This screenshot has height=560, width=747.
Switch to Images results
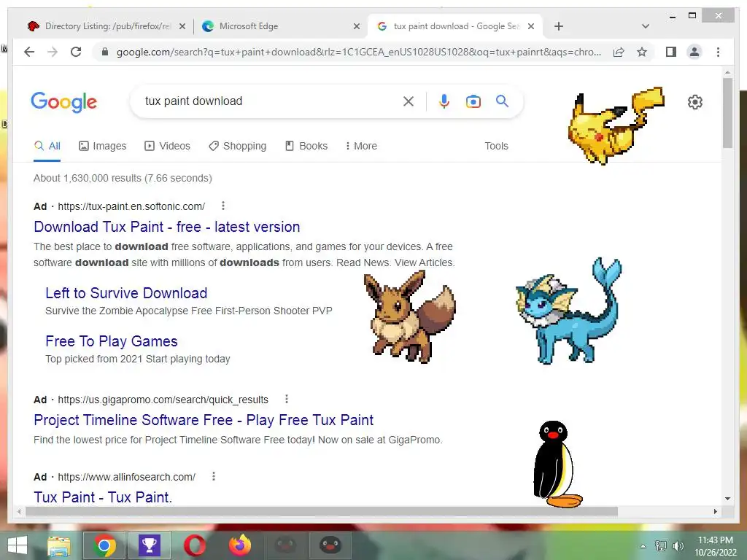point(102,146)
